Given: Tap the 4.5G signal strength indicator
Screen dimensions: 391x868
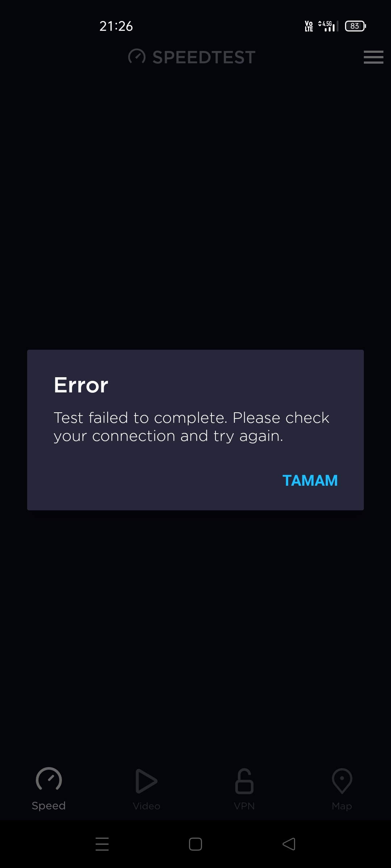Looking at the screenshot, I should [x=328, y=26].
